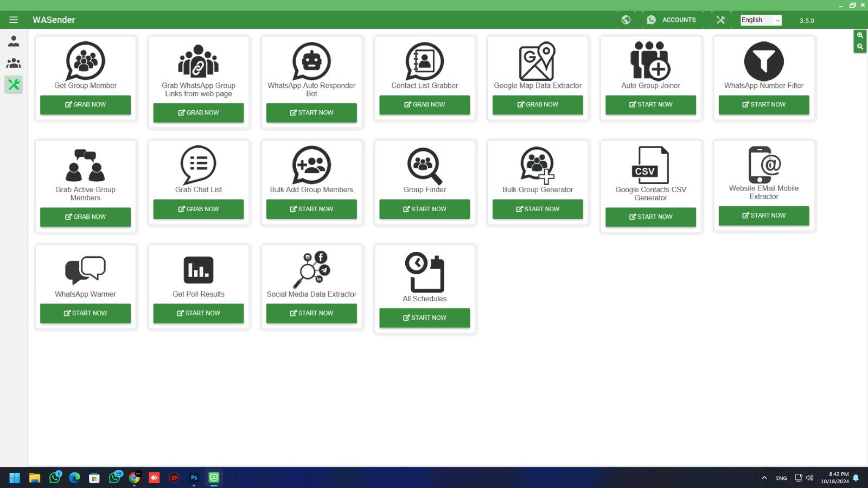Open the English language dropdown
Image resolution: width=868 pixels, height=488 pixels.
761,20
